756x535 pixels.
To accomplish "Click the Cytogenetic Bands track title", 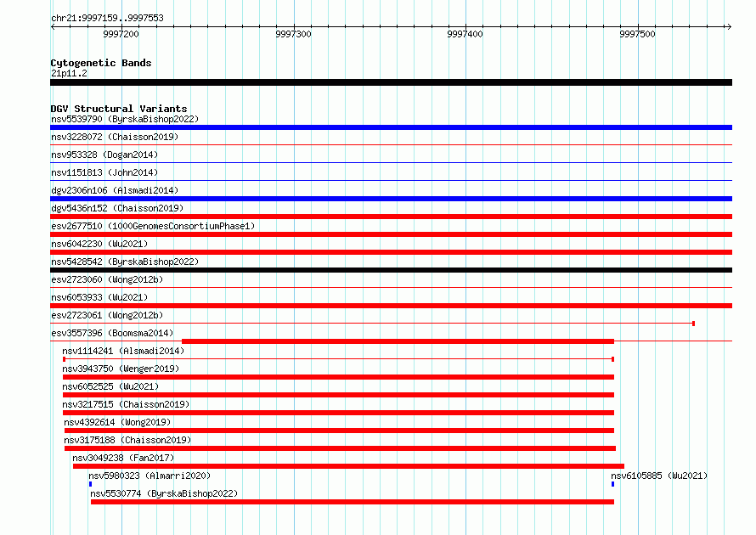I will coord(101,63).
